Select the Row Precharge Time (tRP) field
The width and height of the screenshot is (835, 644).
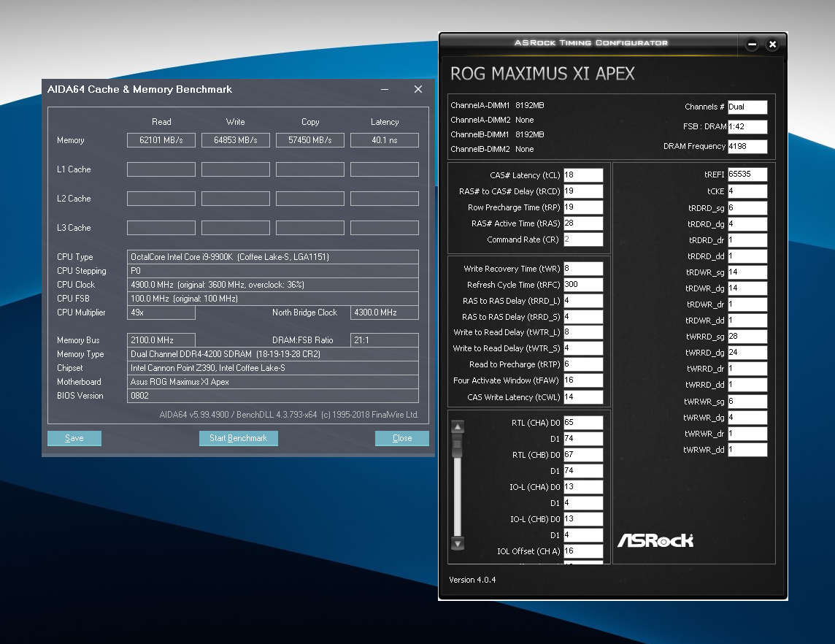coord(583,207)
